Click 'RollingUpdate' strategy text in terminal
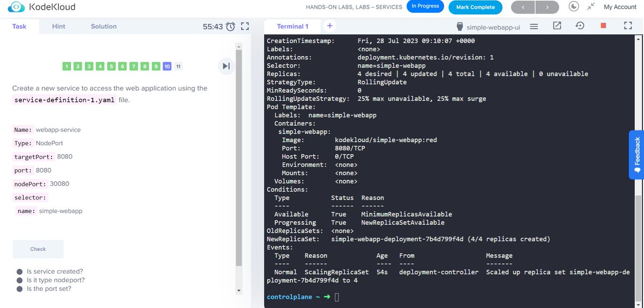This screenshot has width=644, height=308. click(382, 82)
